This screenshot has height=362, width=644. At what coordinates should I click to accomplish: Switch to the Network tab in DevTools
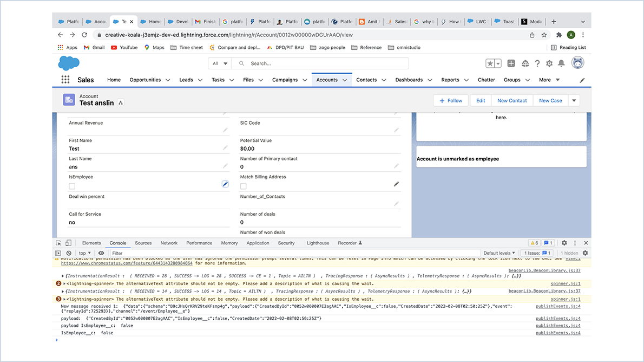pos(169,243)
